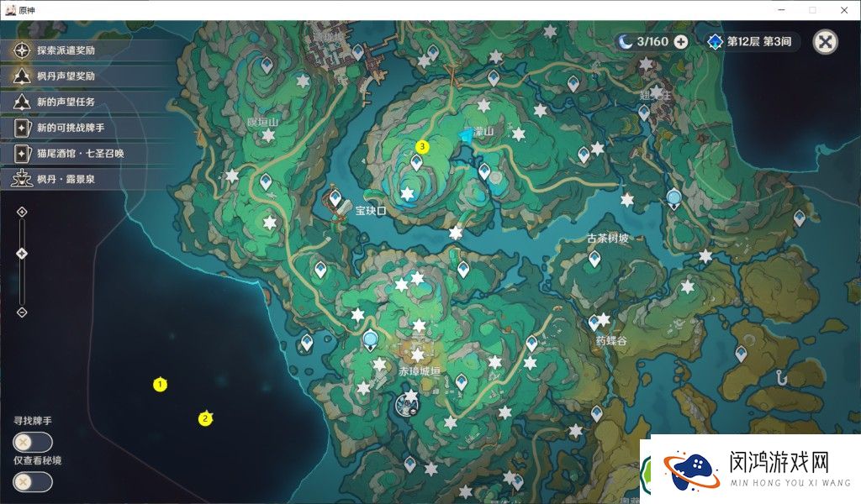This screenshot has height=504, width=861.
Task: Click the blue player location arrow
Action: [x=467, y=135]
